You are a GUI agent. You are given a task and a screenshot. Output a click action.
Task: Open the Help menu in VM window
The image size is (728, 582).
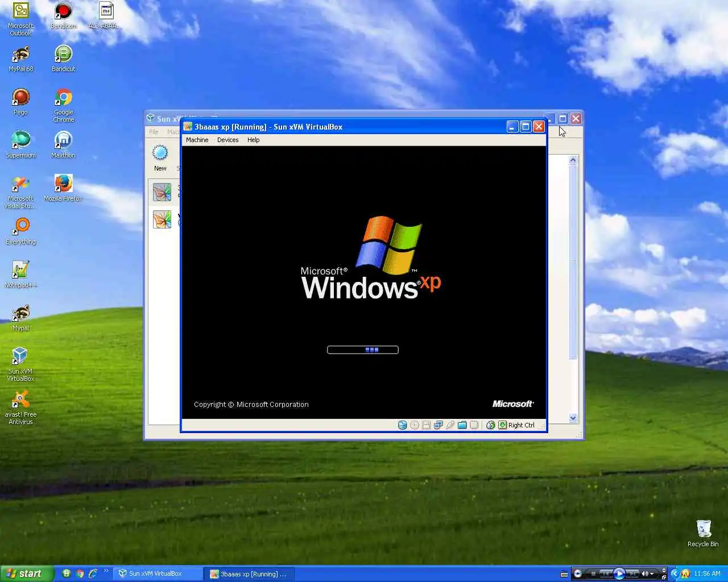(x=253, y=140)
